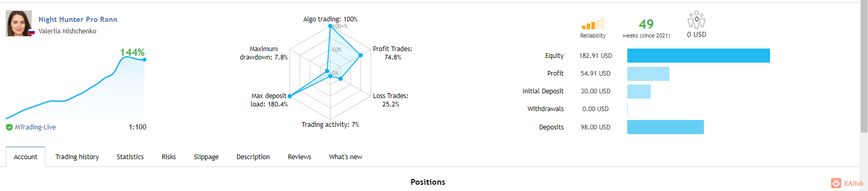Click the Reliability bars icon

[593, 23]
